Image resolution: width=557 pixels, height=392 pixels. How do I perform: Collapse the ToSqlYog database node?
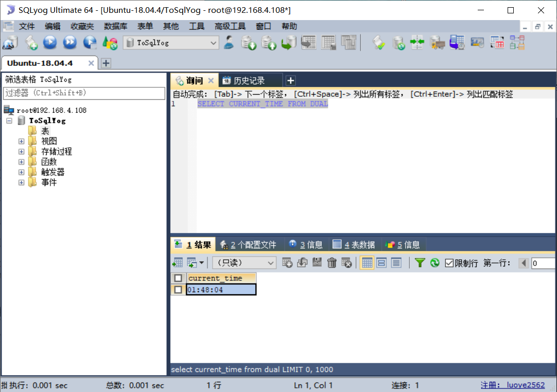click(x=9, y=121)
